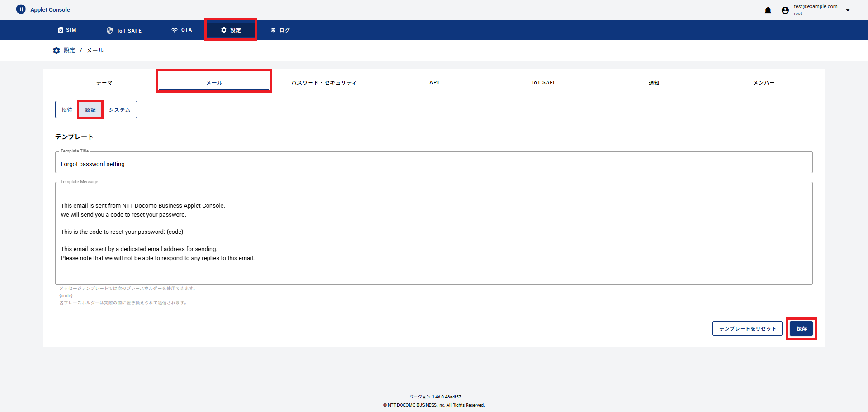The image size is (868, 412).
Task: Select the 認証 template toggle
Action: 90,110
